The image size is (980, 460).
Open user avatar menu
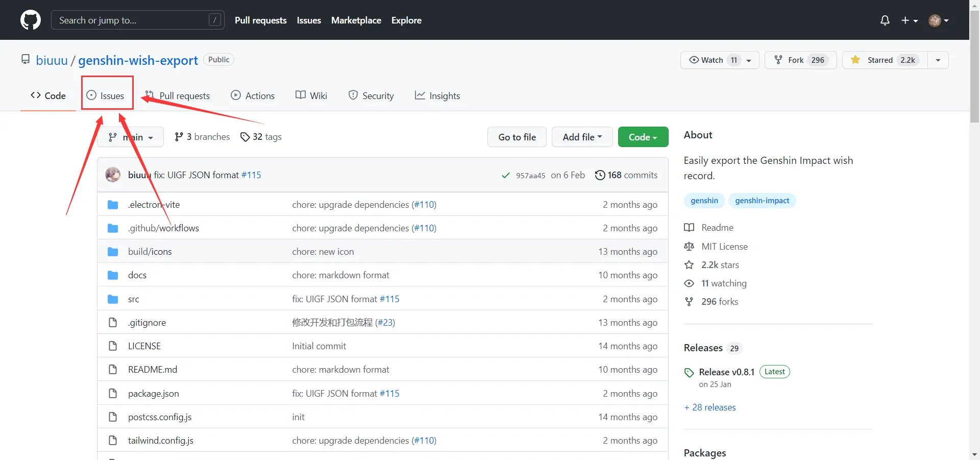coord(939,20)
